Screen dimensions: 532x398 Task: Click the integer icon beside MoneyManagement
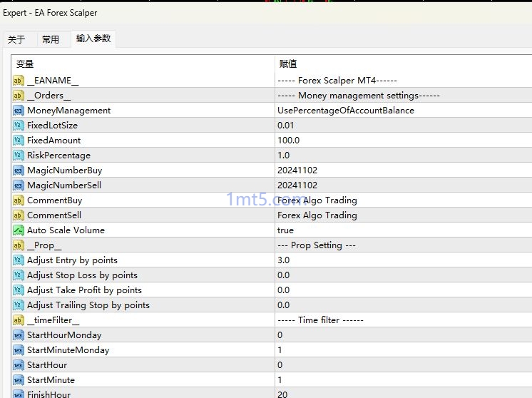(x=19, y=111)
